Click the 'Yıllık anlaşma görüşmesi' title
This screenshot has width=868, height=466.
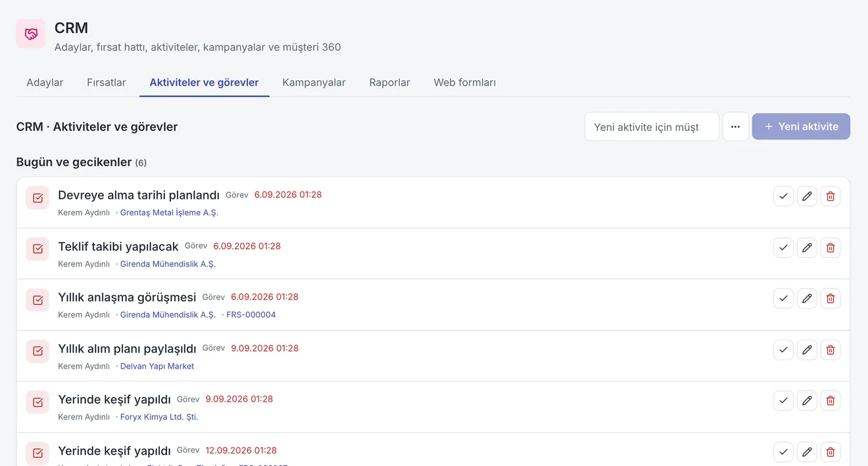click(127, 297)
